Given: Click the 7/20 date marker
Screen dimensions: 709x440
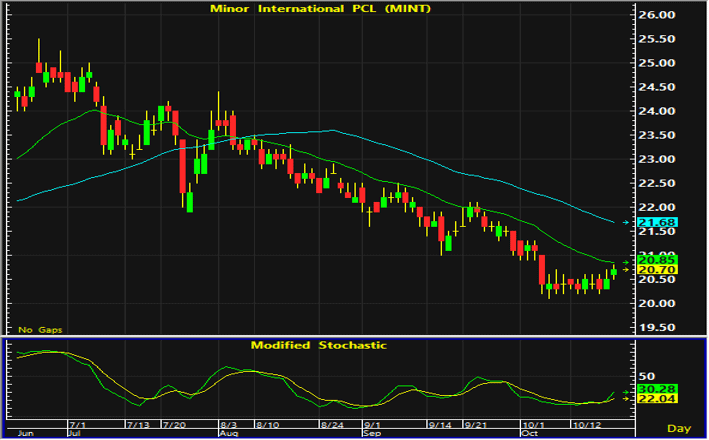Looking at the screenshot, I should pyautogui.click(x=174, y=425).
